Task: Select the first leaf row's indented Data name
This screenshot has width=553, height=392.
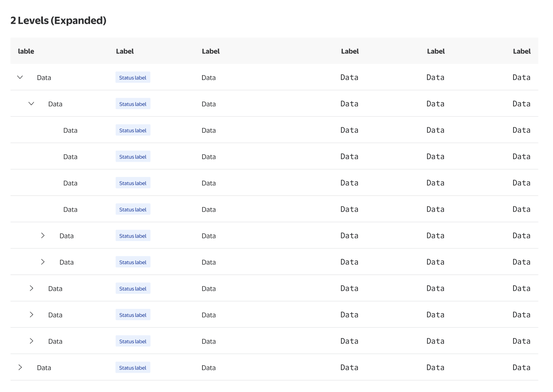Action: coord(70,131)
